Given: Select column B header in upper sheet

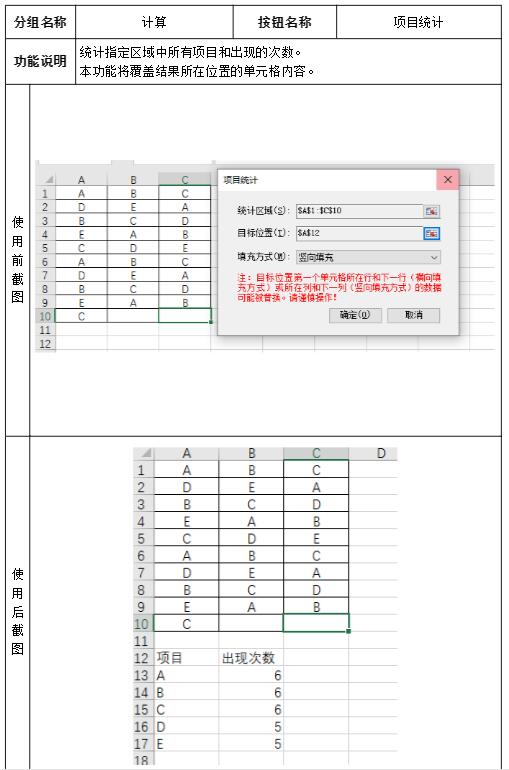Looking at the screenshot, I should 133,180.
